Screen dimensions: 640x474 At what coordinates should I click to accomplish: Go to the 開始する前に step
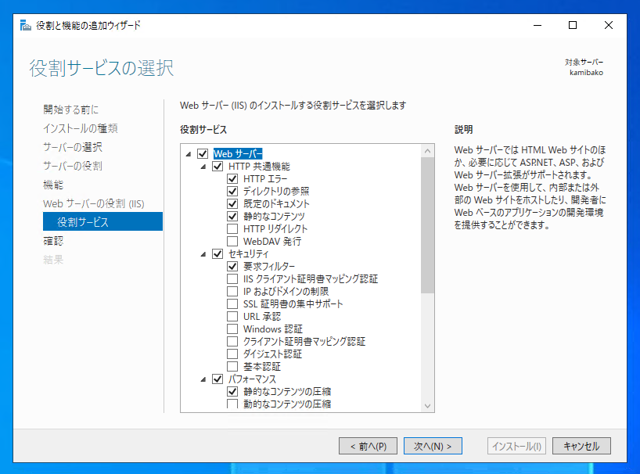click(x=71, y=109)
